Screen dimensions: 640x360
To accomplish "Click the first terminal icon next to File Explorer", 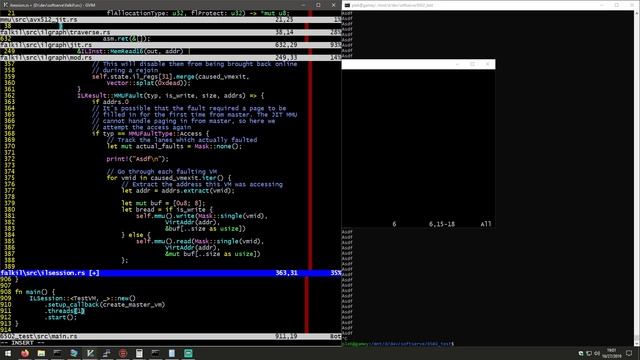I will point(58,353).
